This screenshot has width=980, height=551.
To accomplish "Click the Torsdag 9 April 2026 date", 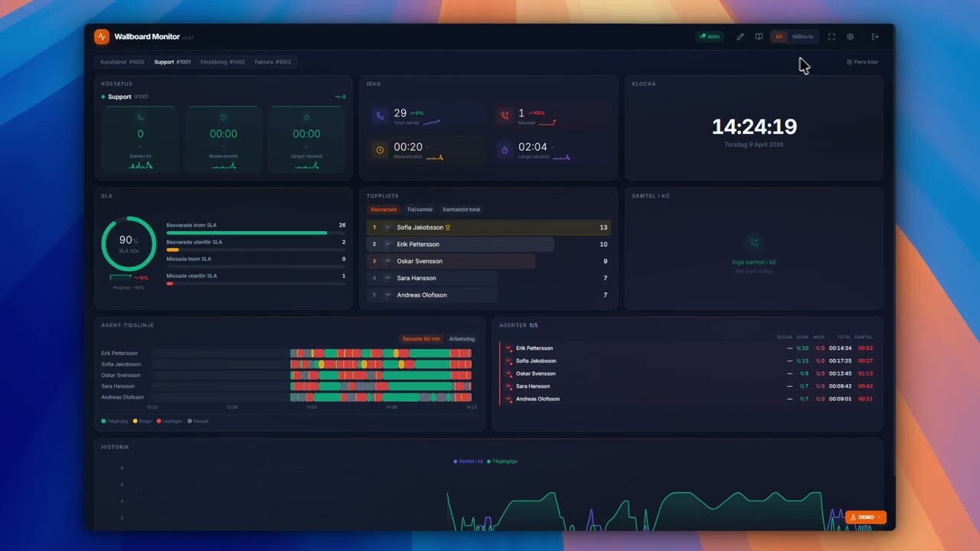I will point(754,145).
